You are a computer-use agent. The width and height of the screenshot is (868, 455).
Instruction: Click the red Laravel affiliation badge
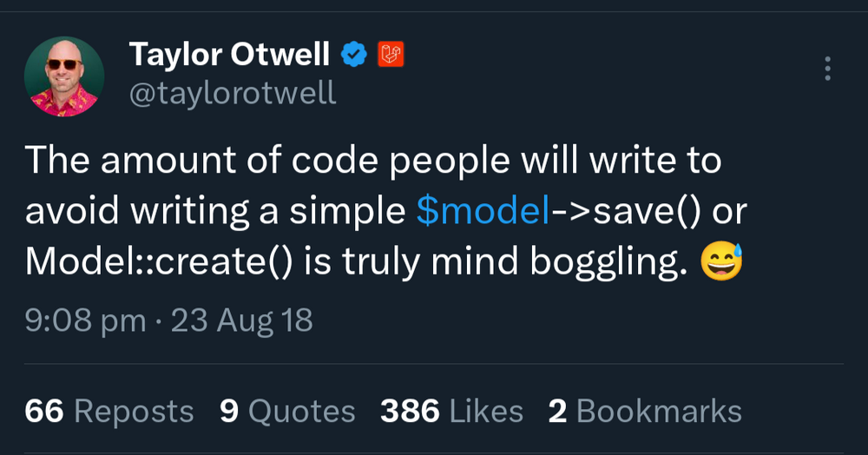click(x=391, y=56)
